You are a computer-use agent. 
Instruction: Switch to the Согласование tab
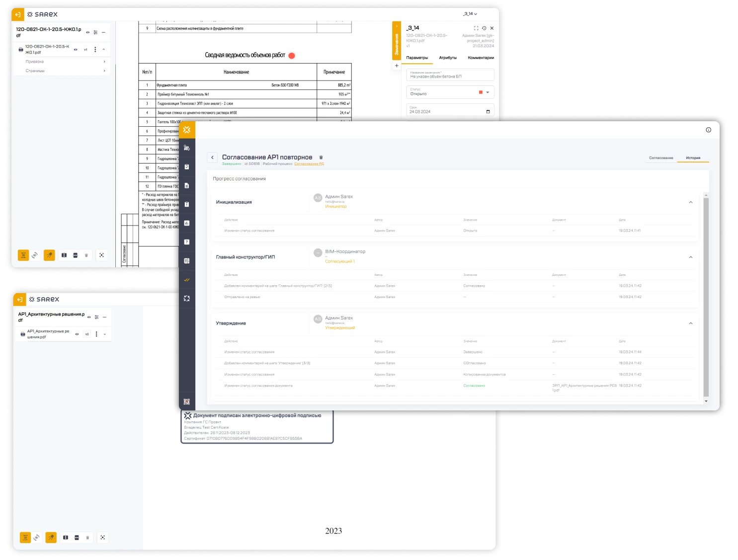click(x=661, y=158)
